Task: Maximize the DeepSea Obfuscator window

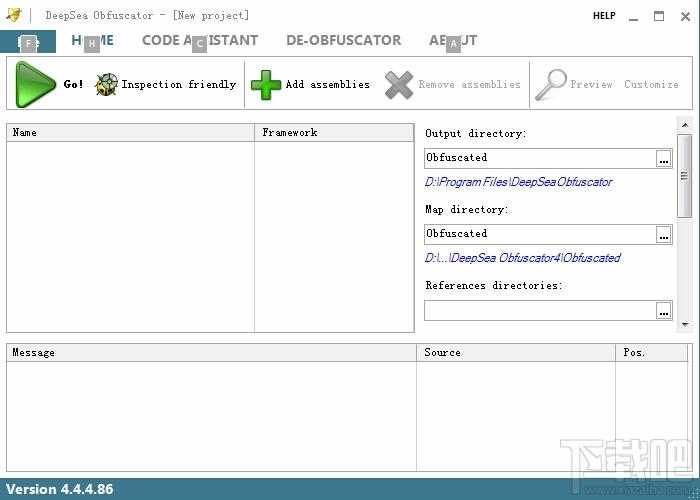Action: [659, 16]
